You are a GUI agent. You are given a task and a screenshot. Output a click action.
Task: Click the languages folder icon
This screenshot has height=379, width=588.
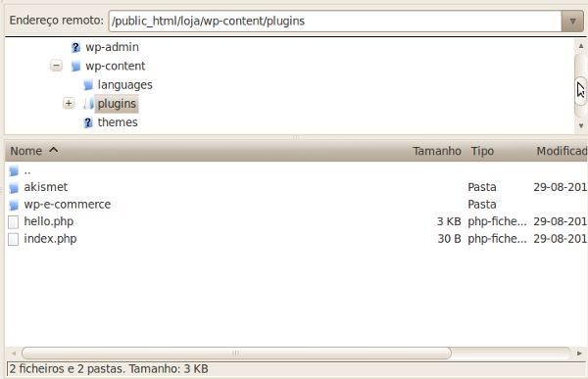[88, 85]
